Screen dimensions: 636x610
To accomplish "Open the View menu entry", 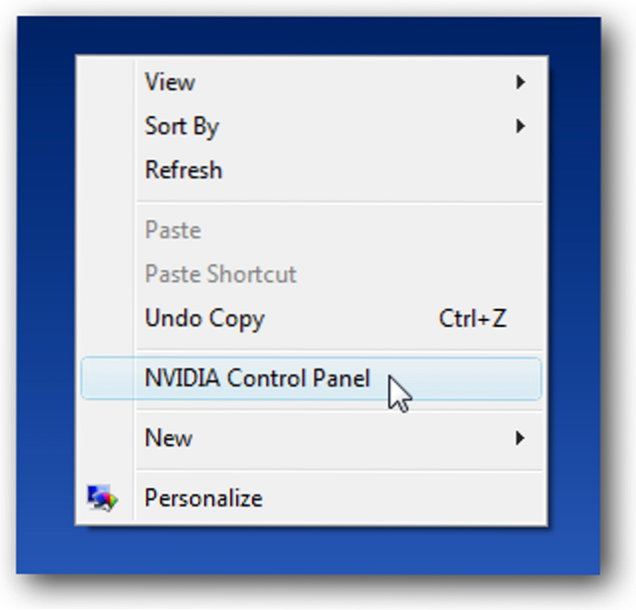I will pyautogui.click(x=170, y=82).
